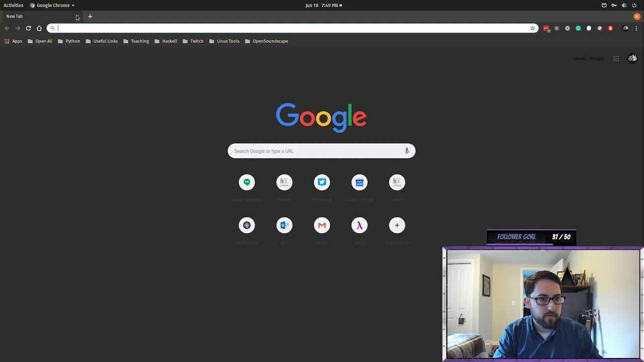
Task: Go to the home page
Action: pos(39,28)
